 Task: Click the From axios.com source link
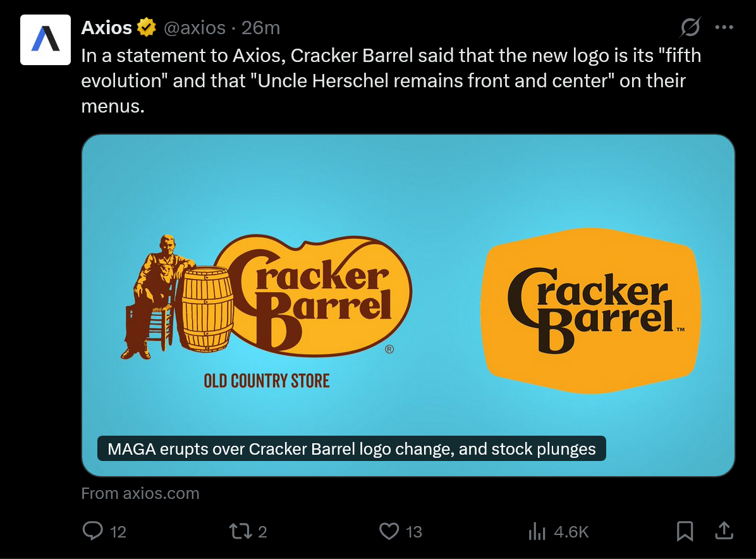point(140,493)
